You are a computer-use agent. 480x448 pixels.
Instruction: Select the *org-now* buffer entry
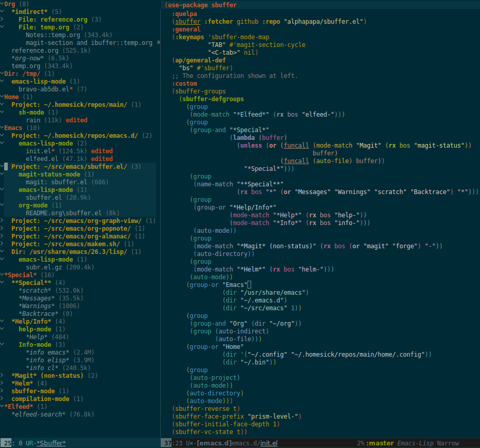40,58
